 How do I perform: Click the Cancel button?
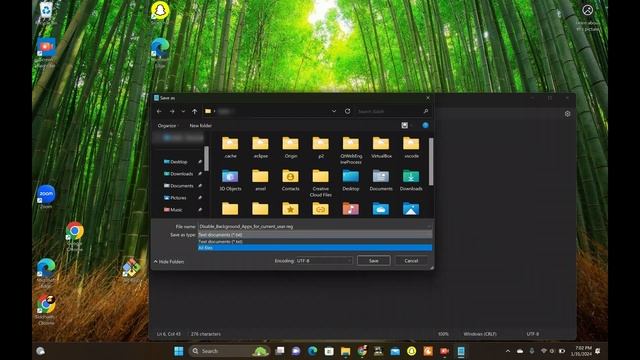(411, 260)
